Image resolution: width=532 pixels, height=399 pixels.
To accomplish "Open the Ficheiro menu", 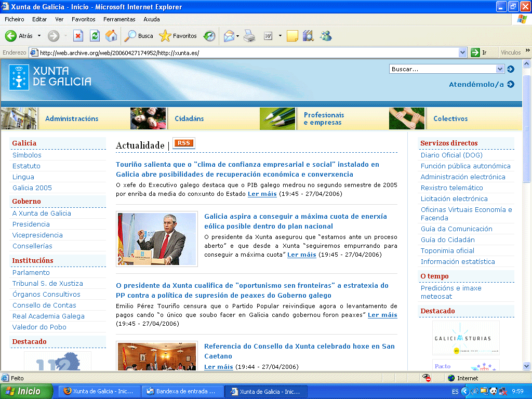I will pos(14,19).
